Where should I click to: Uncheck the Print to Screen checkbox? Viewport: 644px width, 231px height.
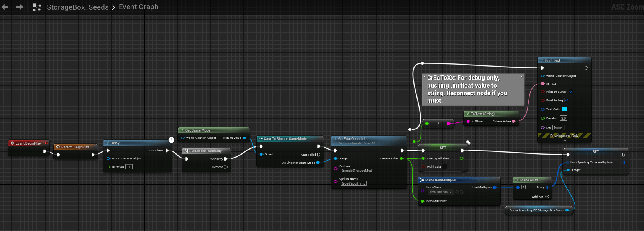(571, 91)
